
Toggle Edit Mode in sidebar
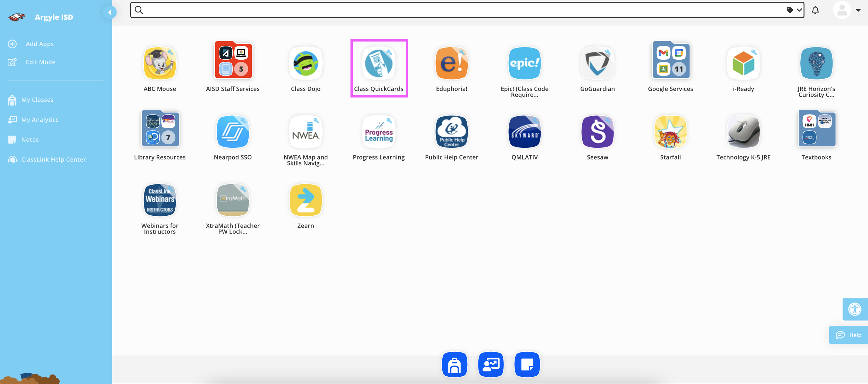click(x=40, y=62)
